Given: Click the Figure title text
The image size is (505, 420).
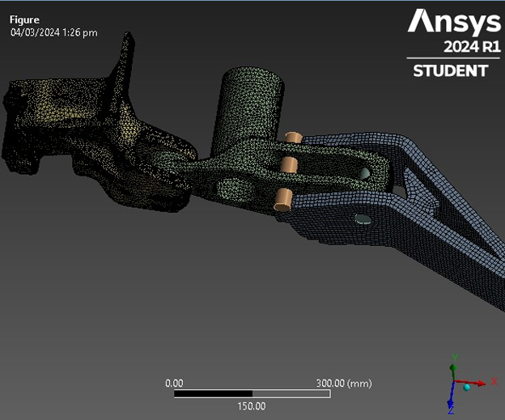Looking at the screenshot, I should (24, 19).
